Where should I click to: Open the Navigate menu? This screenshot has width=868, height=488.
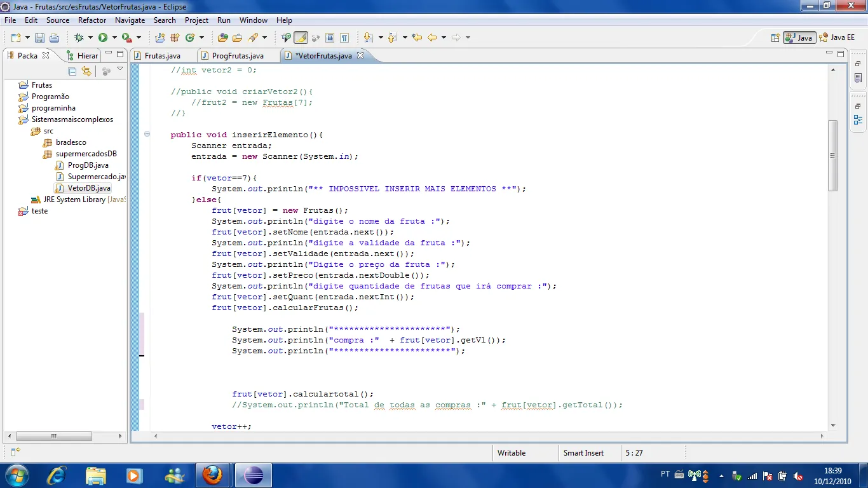[x=130, y=20]
